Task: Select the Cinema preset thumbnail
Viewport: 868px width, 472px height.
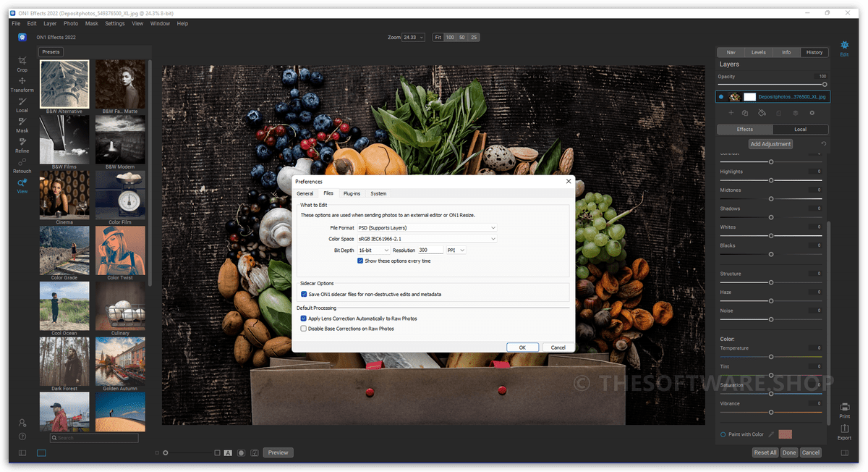Action: point(64,195)
